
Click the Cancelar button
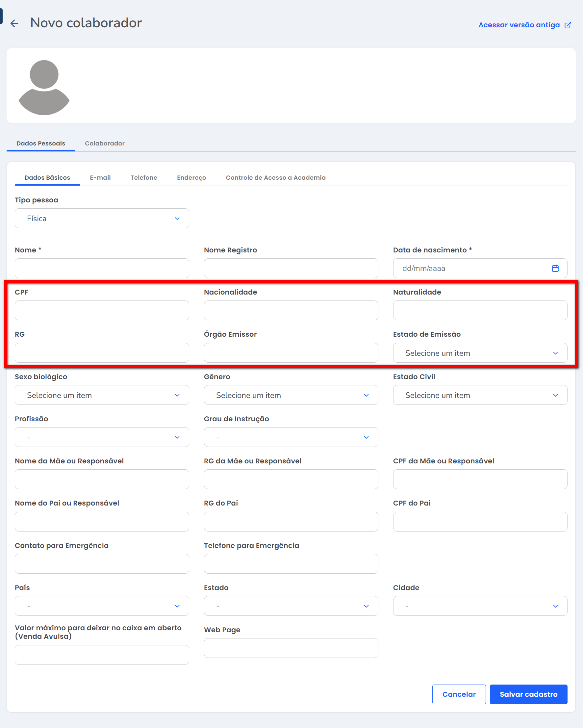pos(459,694)
